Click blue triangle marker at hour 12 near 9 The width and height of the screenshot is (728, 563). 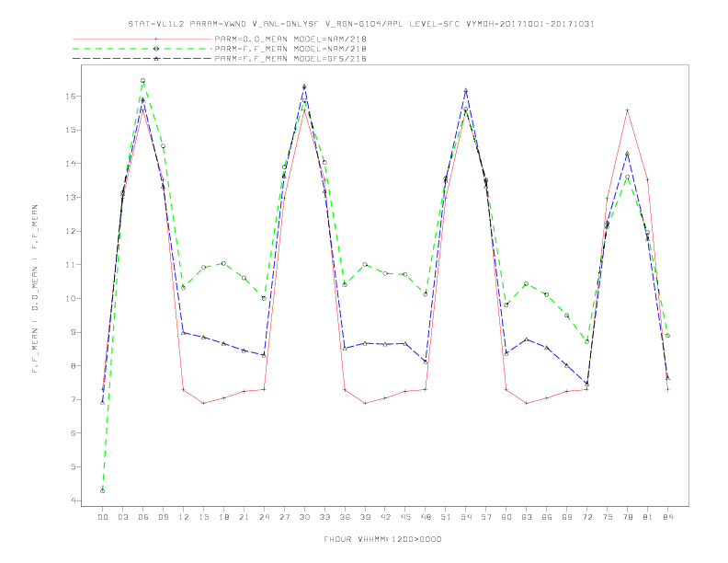pos(184,333)
